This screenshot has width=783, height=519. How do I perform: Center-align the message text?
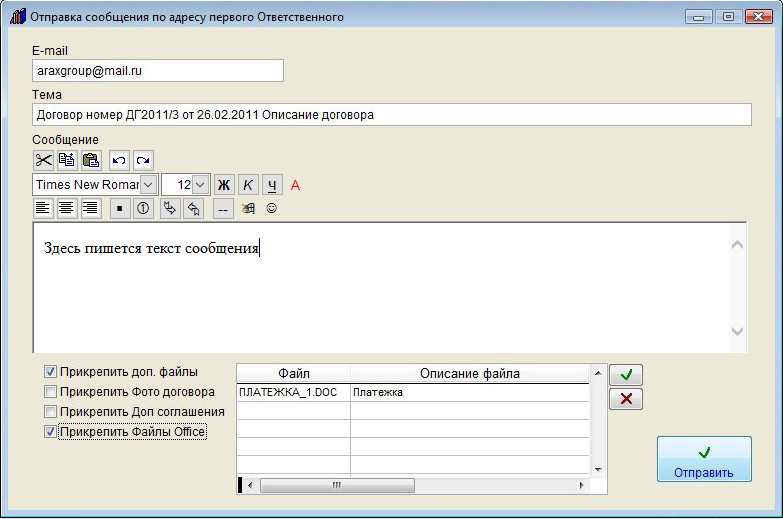click(x=66, y=208)
